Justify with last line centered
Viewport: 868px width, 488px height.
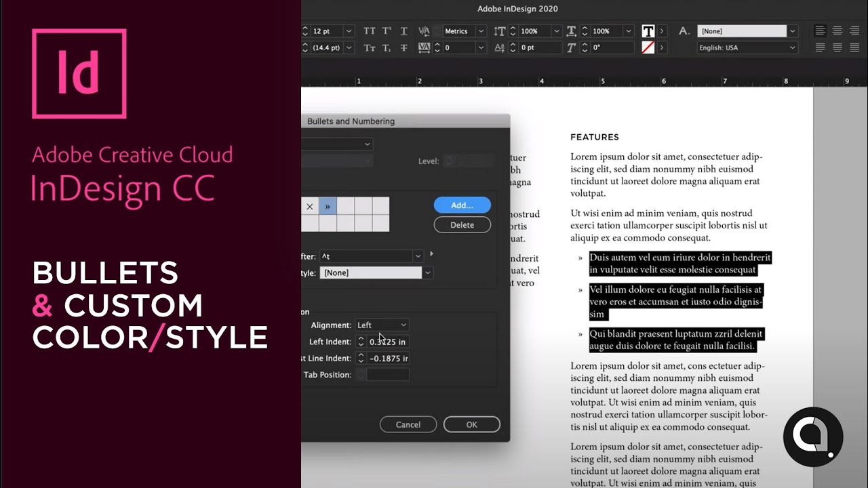coord(837,47)
